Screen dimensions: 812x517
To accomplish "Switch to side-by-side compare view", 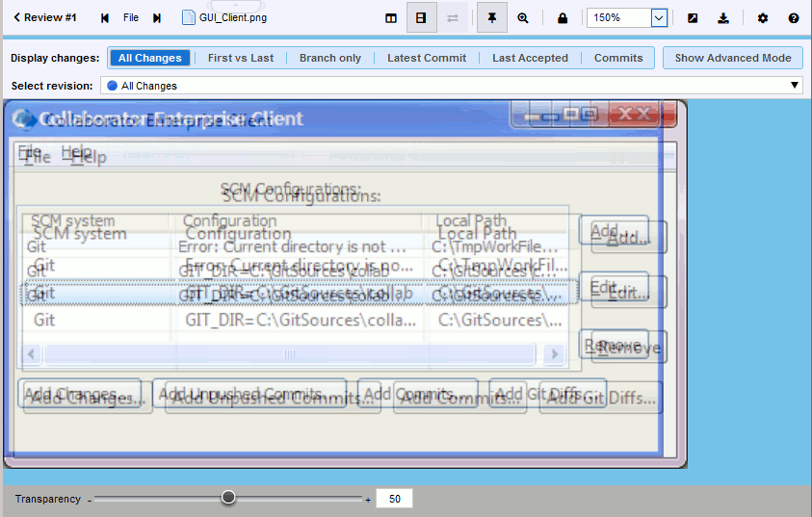I will [390, 17].
